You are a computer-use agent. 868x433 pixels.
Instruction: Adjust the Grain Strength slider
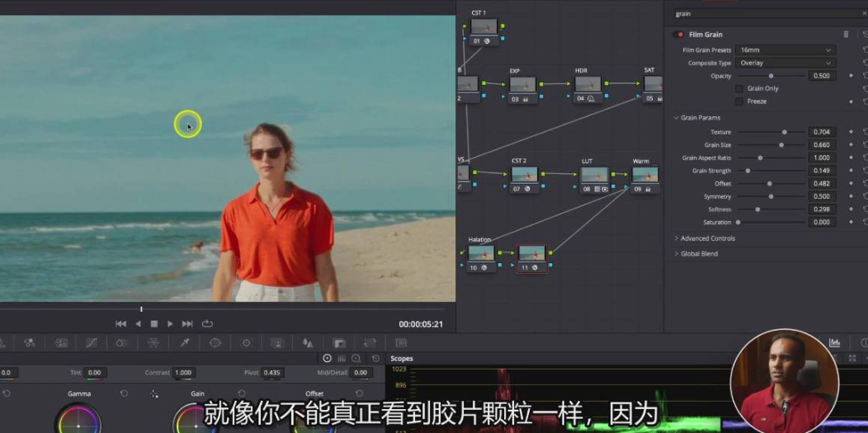[x=748, y=171]
